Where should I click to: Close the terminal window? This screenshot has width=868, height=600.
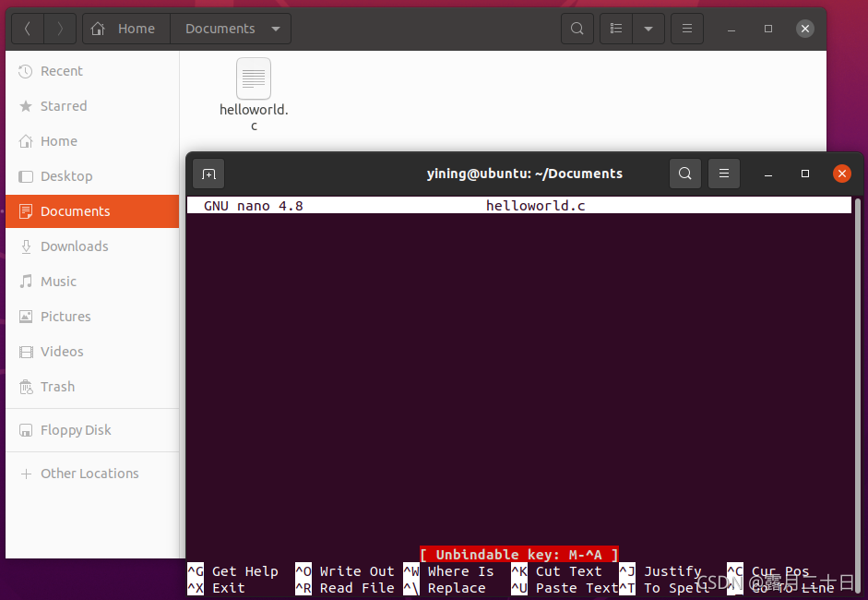pos(842,174)
